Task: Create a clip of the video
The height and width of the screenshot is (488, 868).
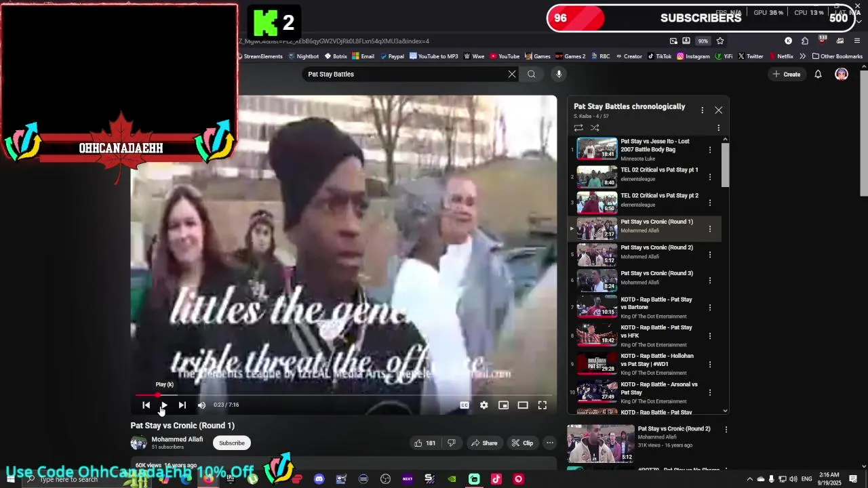Action: point(522,443)
